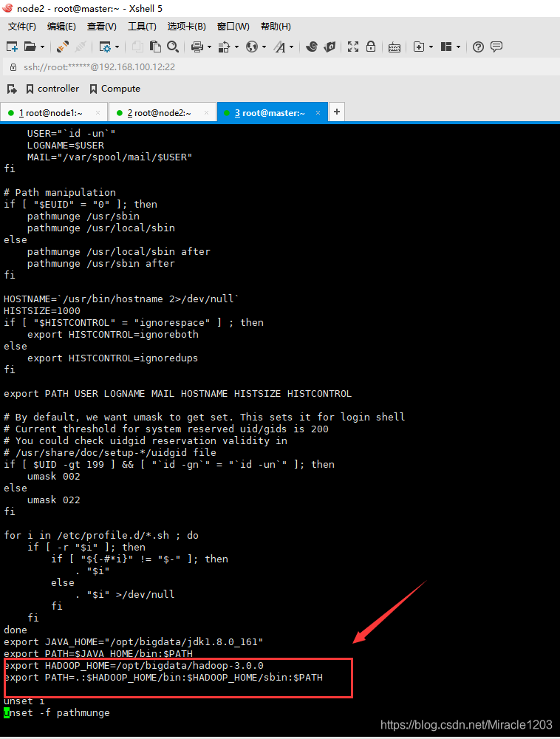Viewport: 560px width, 739px height.
Task: Open the session Properties icon
Action: pyautogui.click(x=105, y=47)
